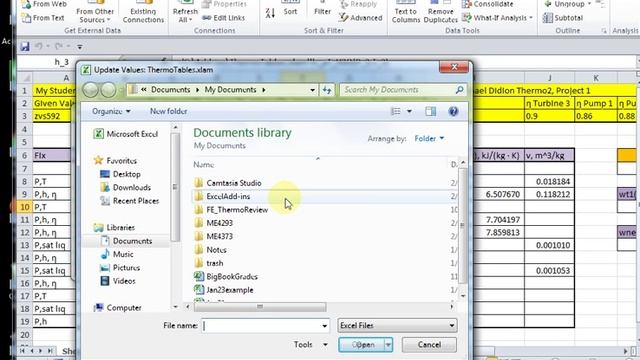The height and width of the screenshot is (360, 640).
Task: Click My Documents in the address breadcrumb
Action: (x=230, y=90)
